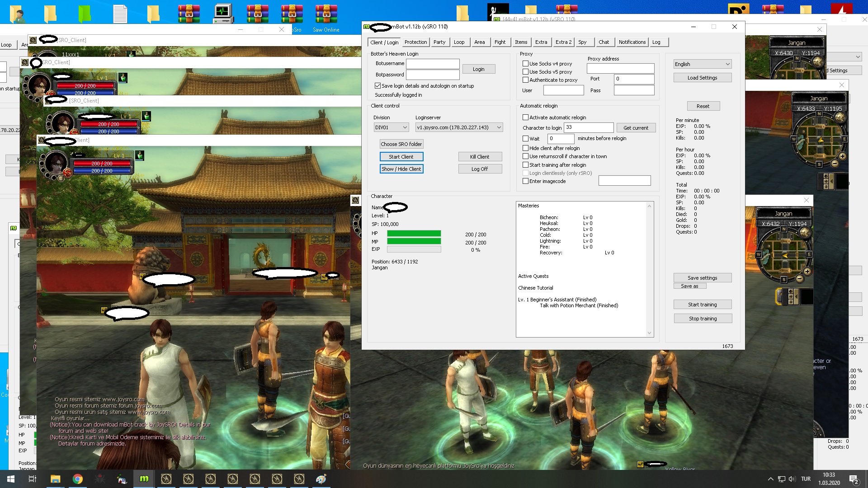Open Task View on the taskbar
Screen dimensions: 868x488
[x=33, y=479]
